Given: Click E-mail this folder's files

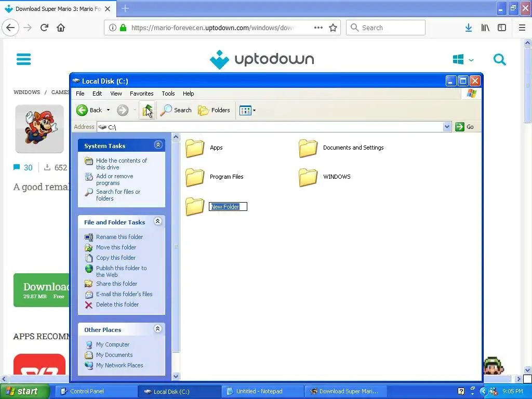Looking at the screenshot, I should 124,294.
